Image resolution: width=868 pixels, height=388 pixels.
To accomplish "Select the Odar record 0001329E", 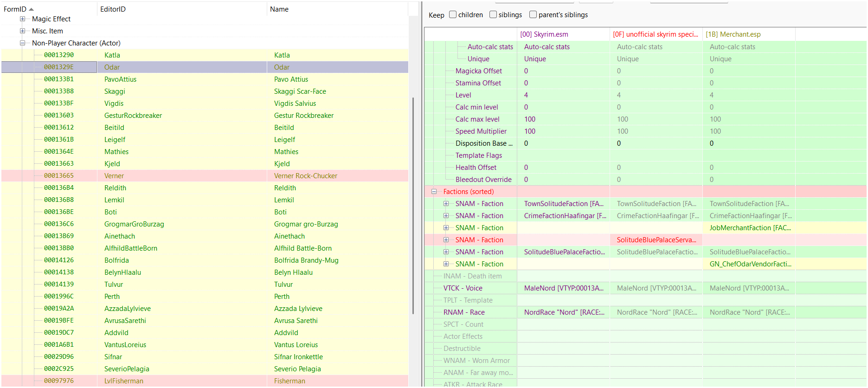I will (205, 67).
